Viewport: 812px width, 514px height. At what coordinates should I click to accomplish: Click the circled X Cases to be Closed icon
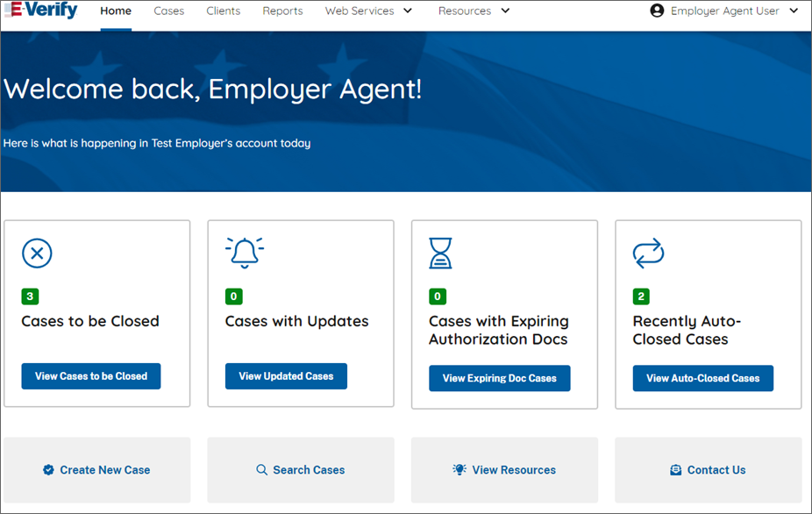click(x=37, y=253)
